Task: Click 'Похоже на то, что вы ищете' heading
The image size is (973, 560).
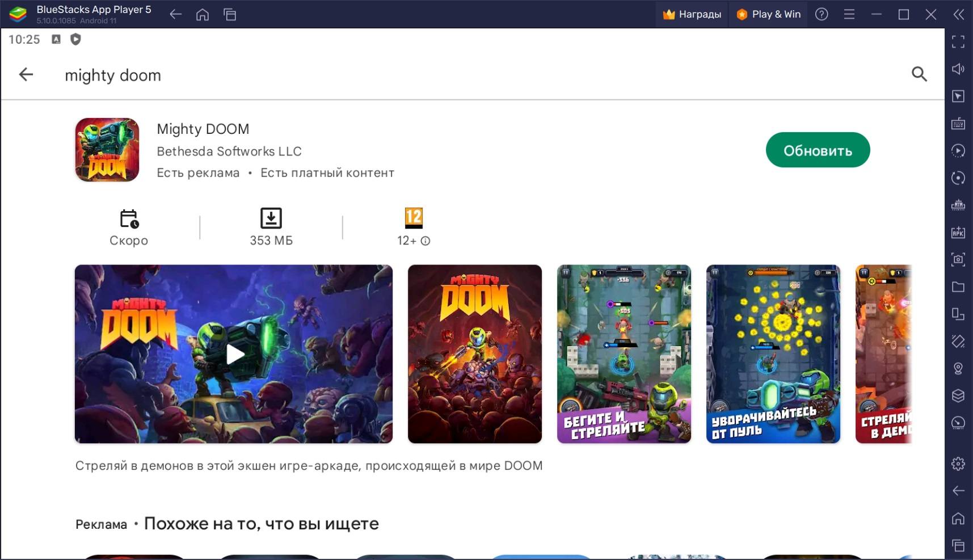Action: click(x=262, y=524)
